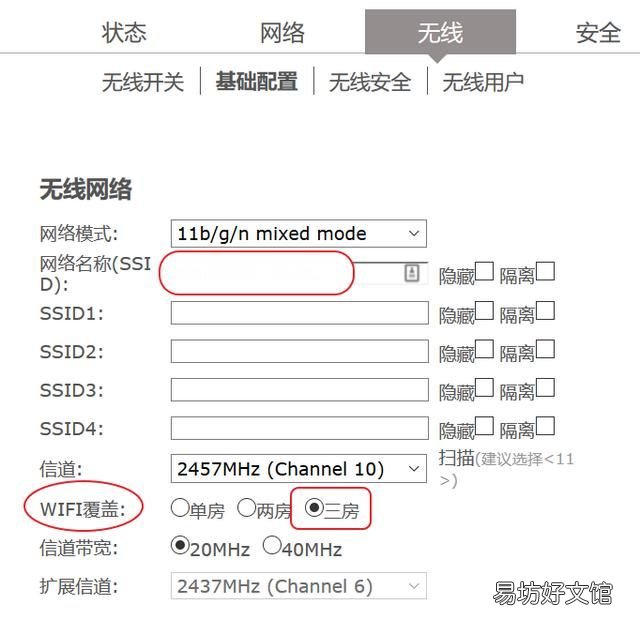The image size is (640, 625).
Task: Click the SSID3 input field
Action: click(300, 389)
